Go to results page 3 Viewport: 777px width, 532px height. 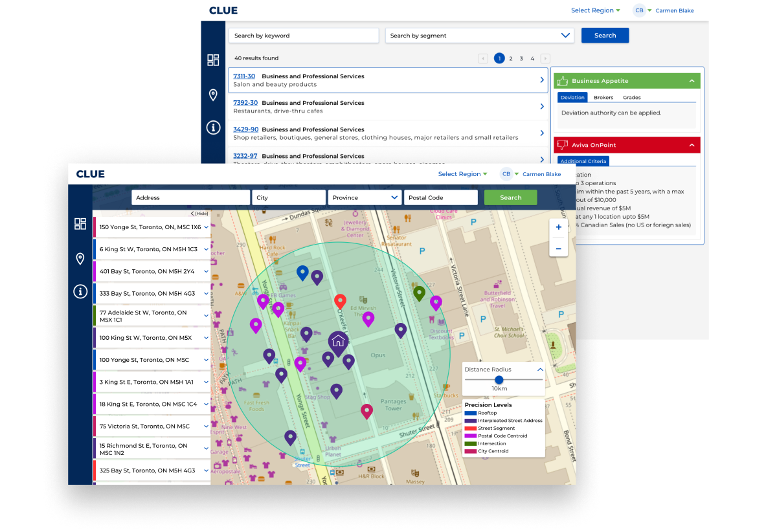click(522, 58)
